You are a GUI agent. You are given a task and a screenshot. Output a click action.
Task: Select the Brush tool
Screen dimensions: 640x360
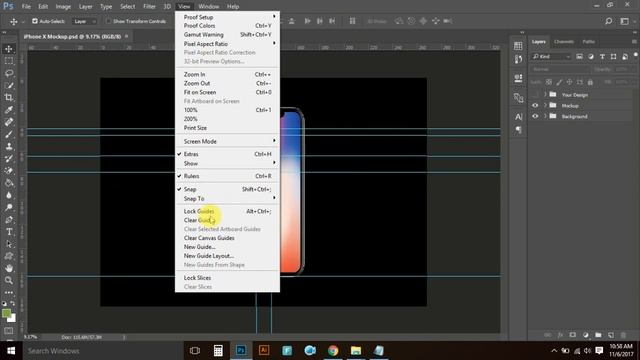pos(9,134)
